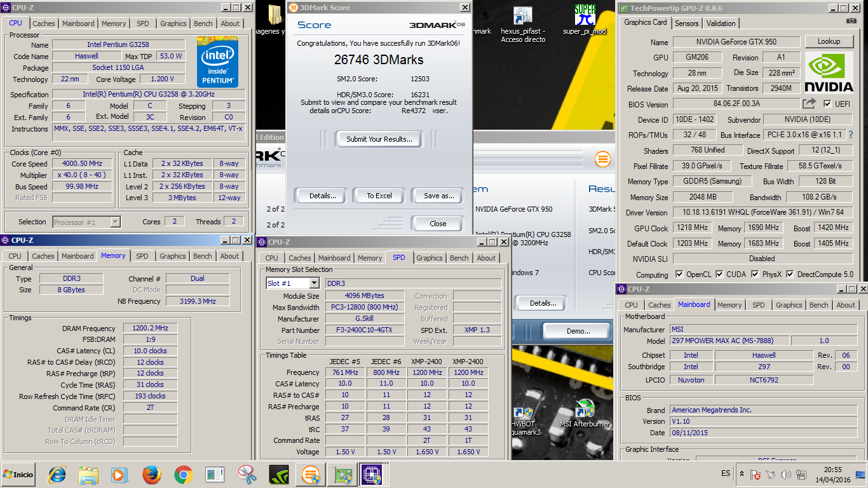Click the To Excel button

(379, 196)
